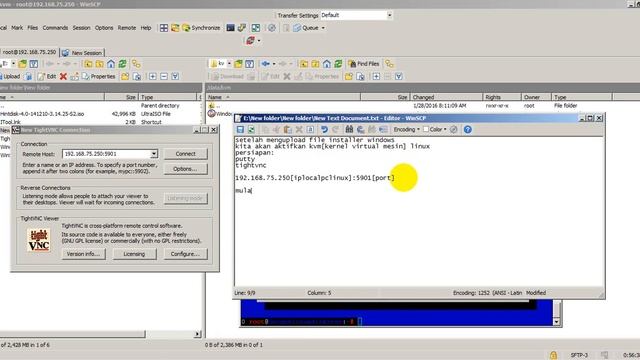Click Connect in TightVNC dialog
Viewport: 640px width, 360px height.
point(186,154)
